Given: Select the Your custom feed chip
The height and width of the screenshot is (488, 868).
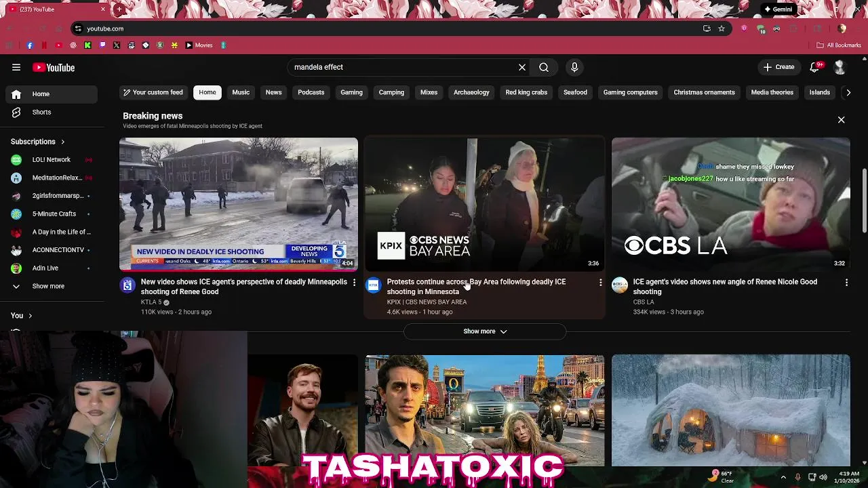Looking at the screenshot, I should [153, 92].
